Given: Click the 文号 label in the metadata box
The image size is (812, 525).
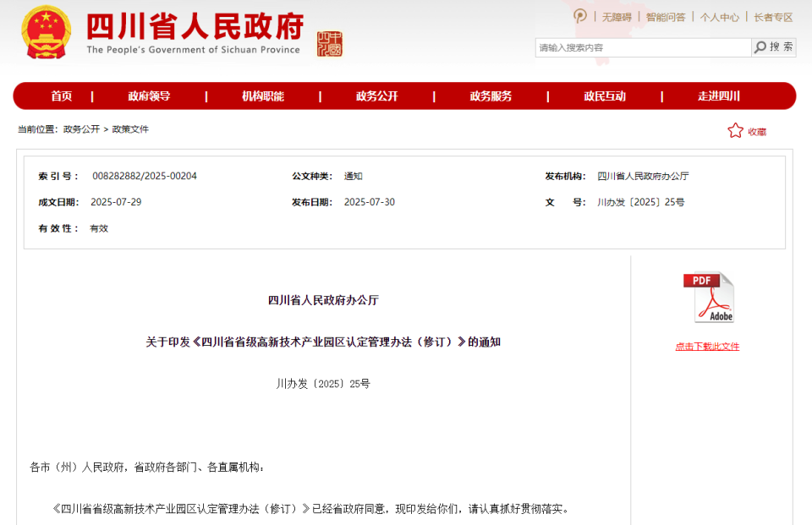Looking at the screenshot, I should point(566,202).
